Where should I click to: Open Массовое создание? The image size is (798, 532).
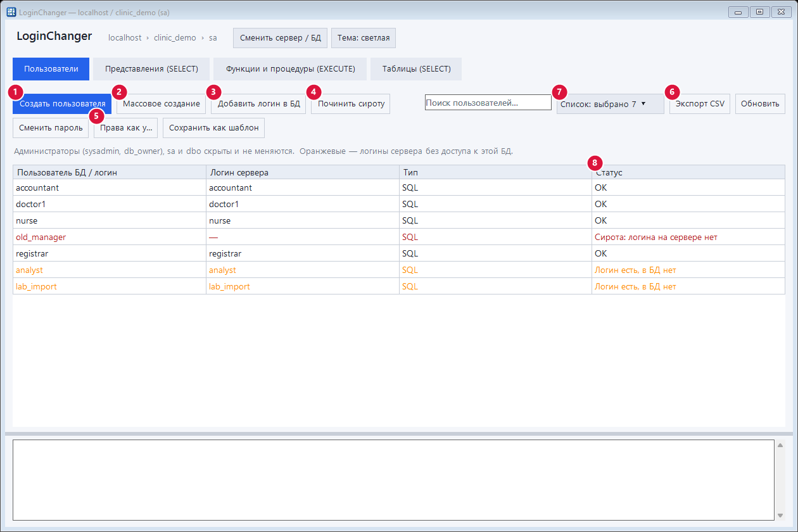[161, 104]
